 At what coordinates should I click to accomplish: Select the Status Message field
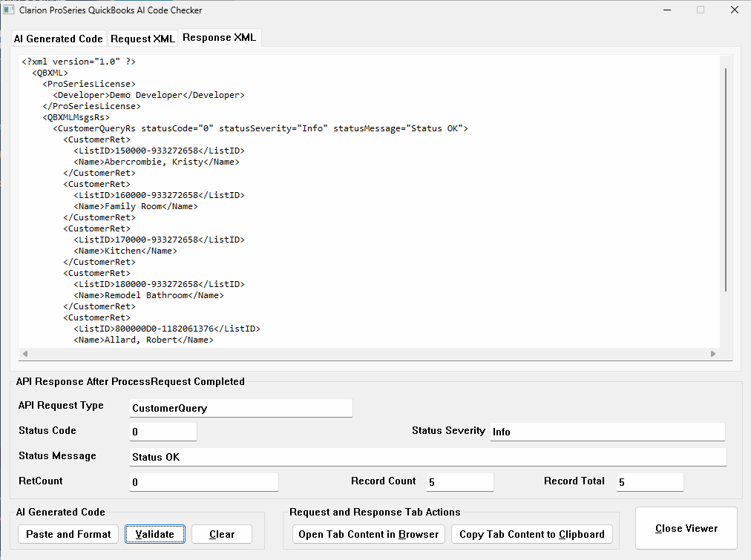(427, 457)
